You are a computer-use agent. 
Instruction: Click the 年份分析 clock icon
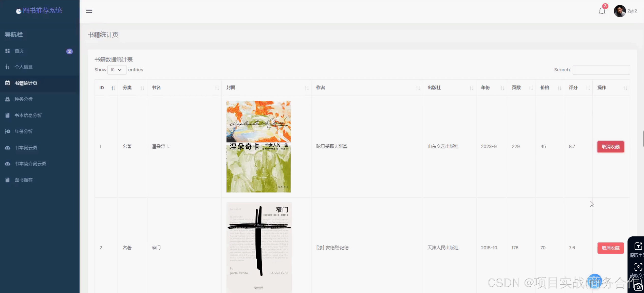(7, 131)
